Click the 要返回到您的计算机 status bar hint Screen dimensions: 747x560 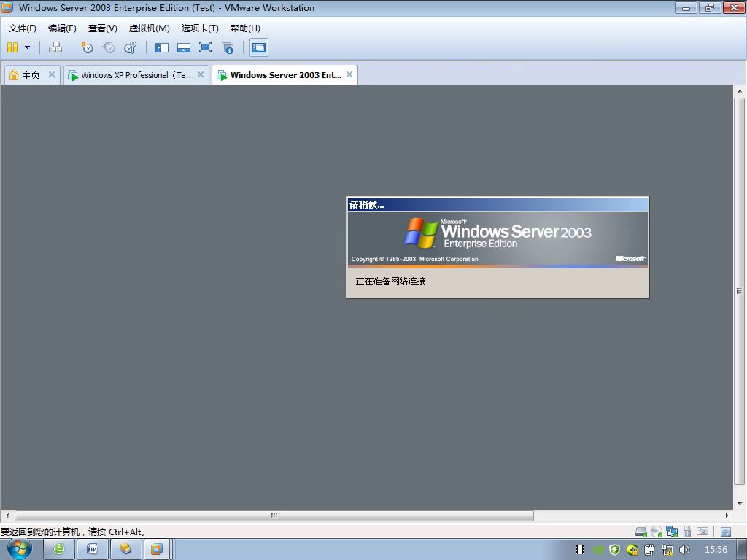tap(73, 532)
